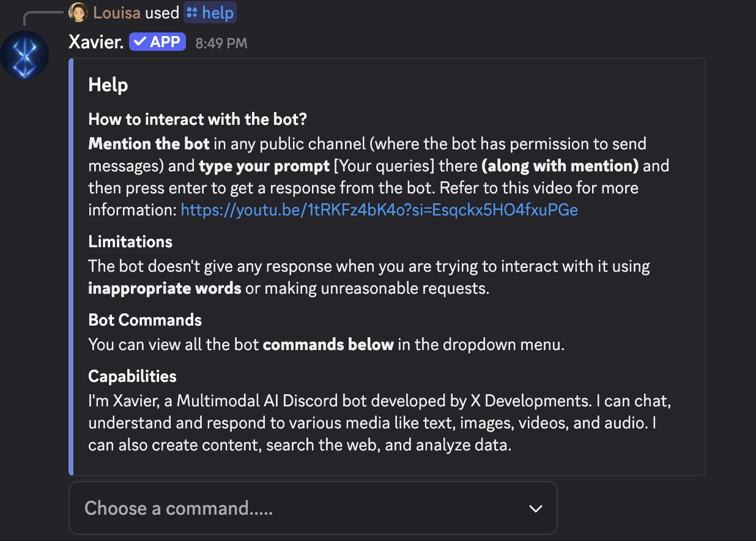Expand the command dropdown chevron arrow
Screen dimensions: 756x541
pyautogui.click(x=535, y=509)
